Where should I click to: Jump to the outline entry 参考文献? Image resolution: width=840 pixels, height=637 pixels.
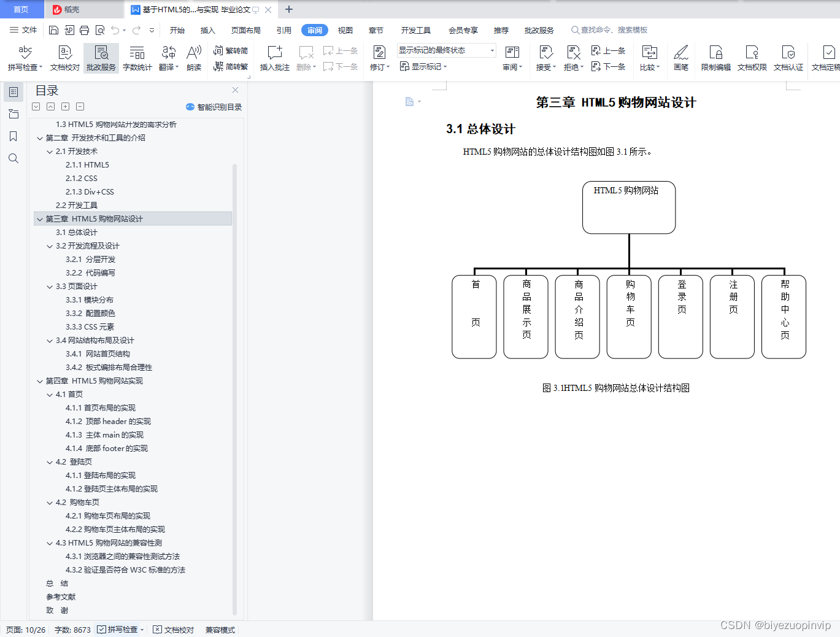[x=61, y=597]
